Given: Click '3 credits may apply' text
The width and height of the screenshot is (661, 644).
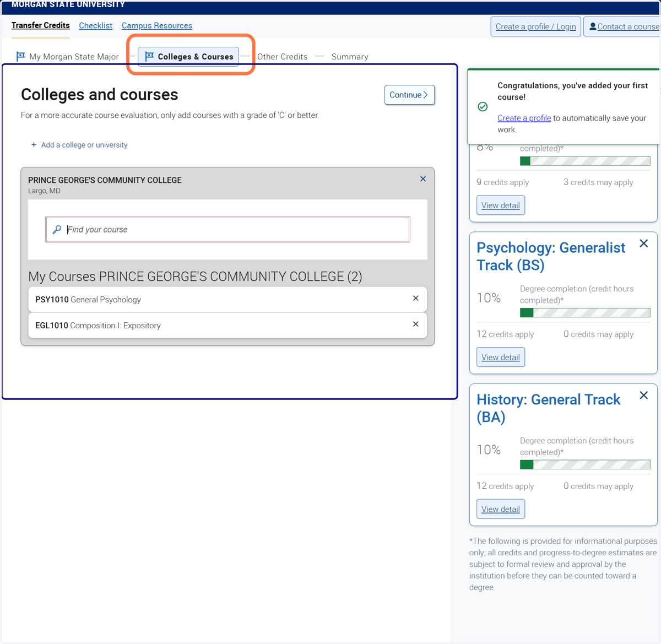Looking at the screenshot, I should (598, 182).
